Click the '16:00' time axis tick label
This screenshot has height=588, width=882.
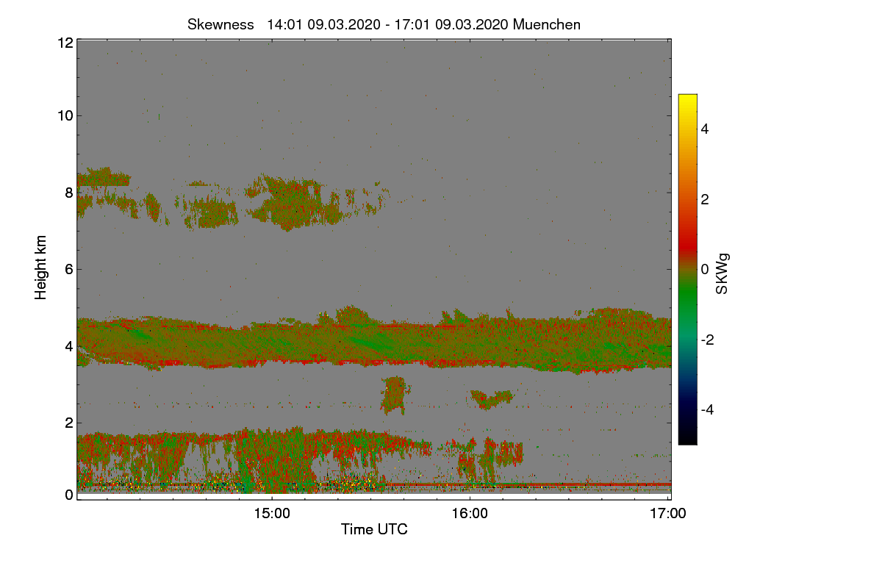point(470,514)
